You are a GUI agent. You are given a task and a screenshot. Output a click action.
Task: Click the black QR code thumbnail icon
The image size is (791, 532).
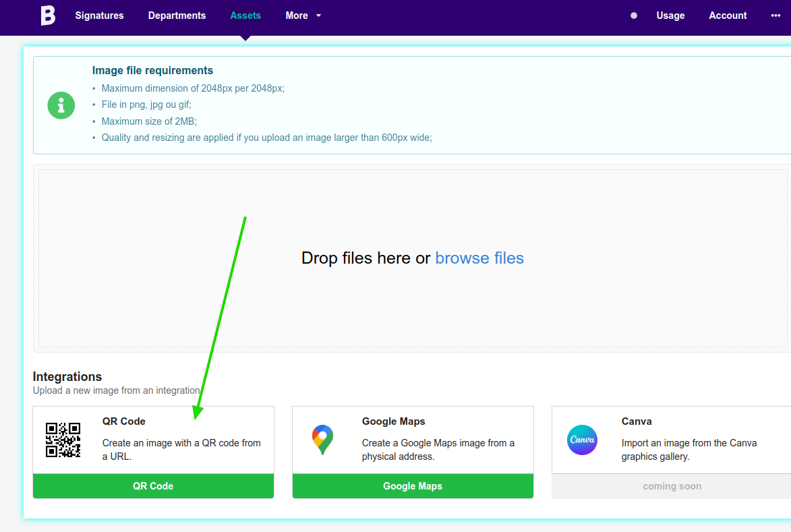coord(63,440)
